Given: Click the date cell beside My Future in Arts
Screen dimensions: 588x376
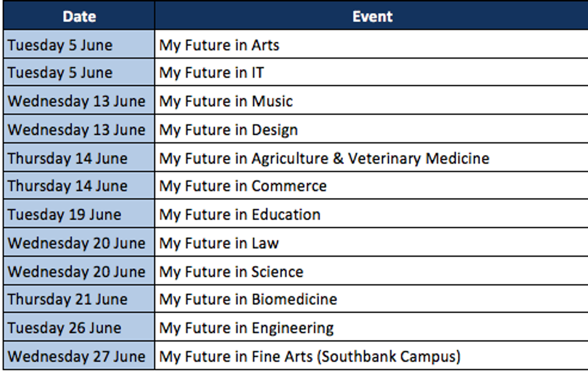Looking at the screenshot, I should (79, 45).
